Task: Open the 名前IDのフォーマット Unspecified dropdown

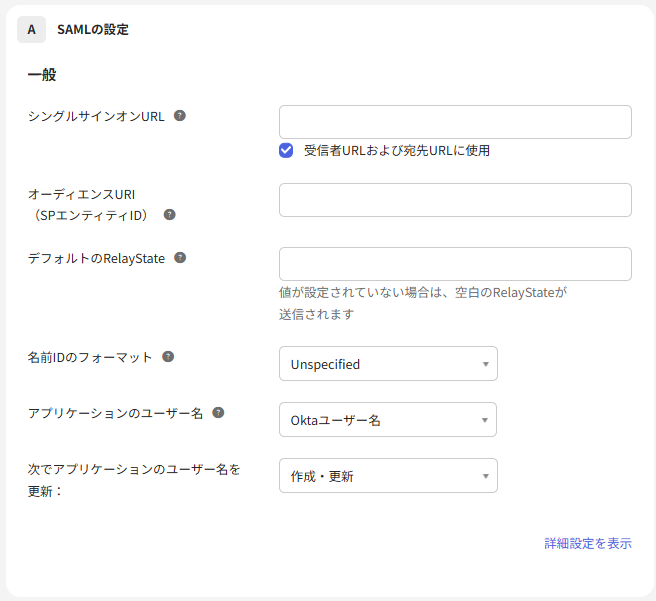Action: 388,364
